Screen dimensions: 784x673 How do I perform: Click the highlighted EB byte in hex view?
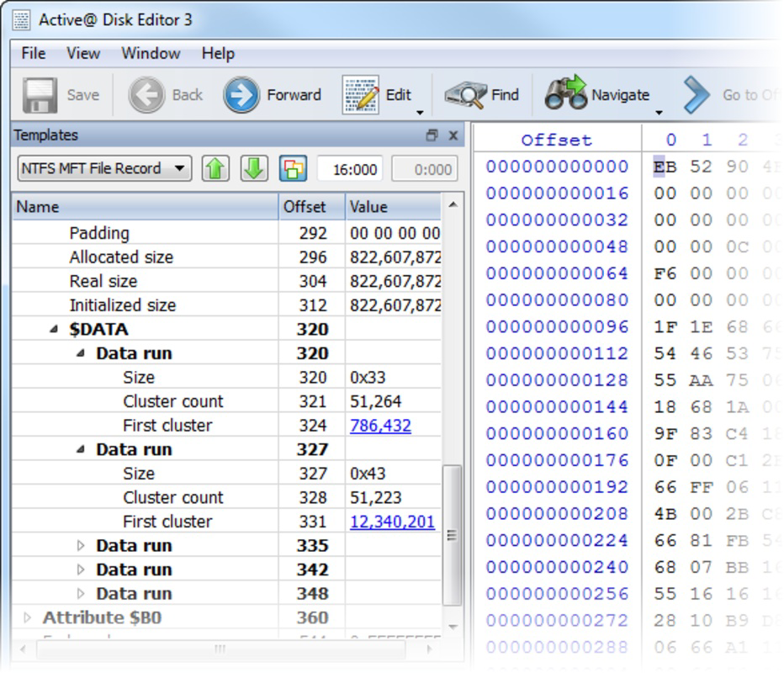[x=665, y=167]
